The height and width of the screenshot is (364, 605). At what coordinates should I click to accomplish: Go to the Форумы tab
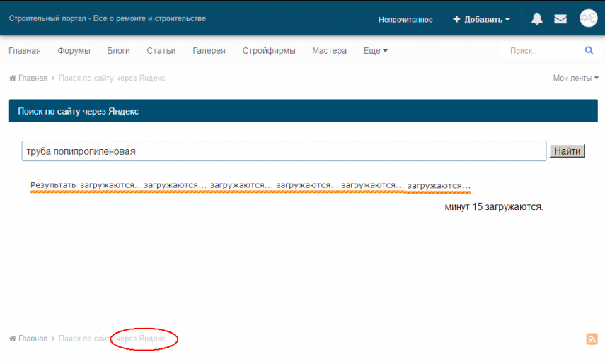(74, 51)
